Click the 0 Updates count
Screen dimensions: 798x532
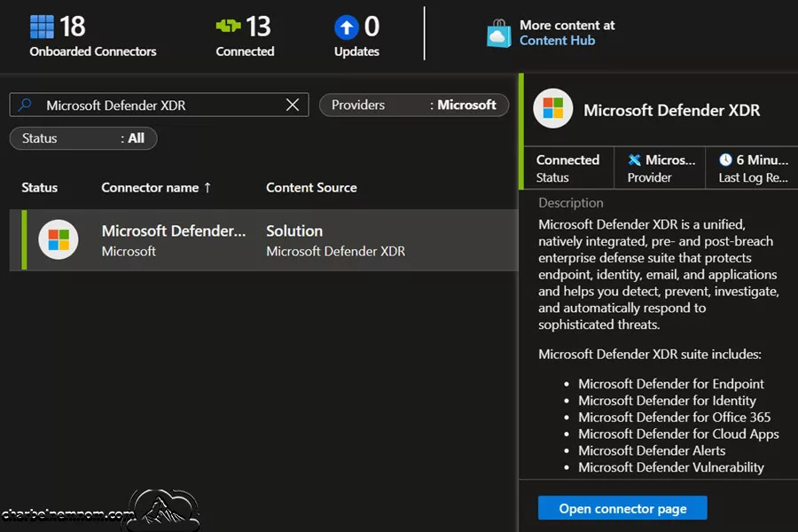pyautogui.click(x=372, y=27)
